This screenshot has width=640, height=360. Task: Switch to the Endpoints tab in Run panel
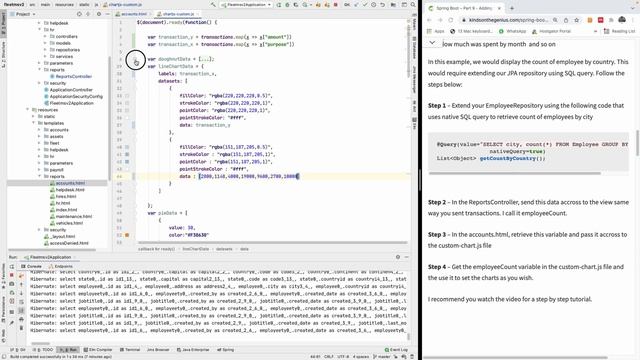click(60, 266)
